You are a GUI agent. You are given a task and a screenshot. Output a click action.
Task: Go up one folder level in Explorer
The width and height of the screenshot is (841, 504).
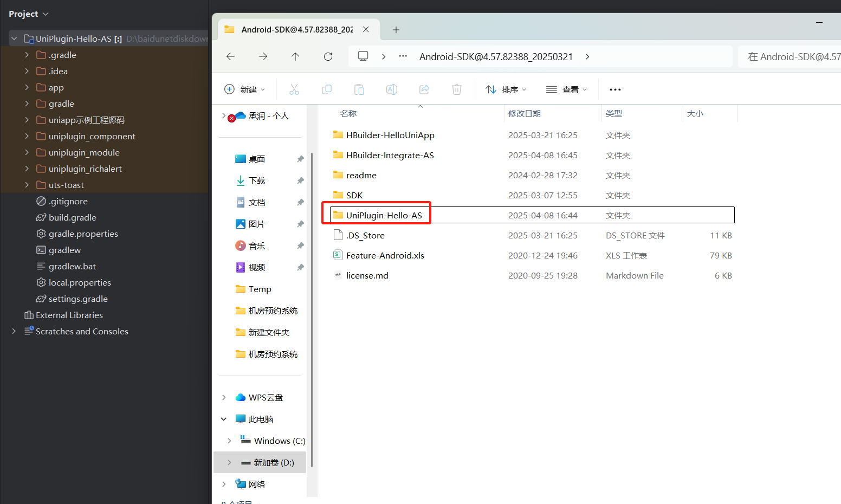(295, 56)
